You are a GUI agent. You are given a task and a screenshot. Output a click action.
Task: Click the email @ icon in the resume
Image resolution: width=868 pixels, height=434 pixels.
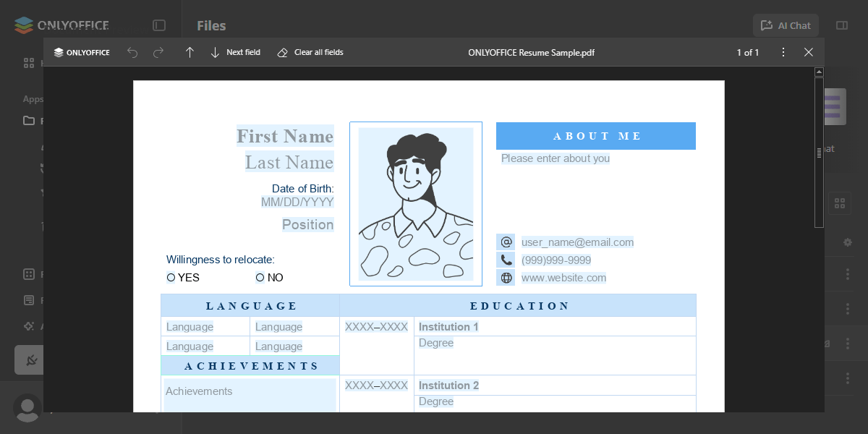[x=506, y=242]
